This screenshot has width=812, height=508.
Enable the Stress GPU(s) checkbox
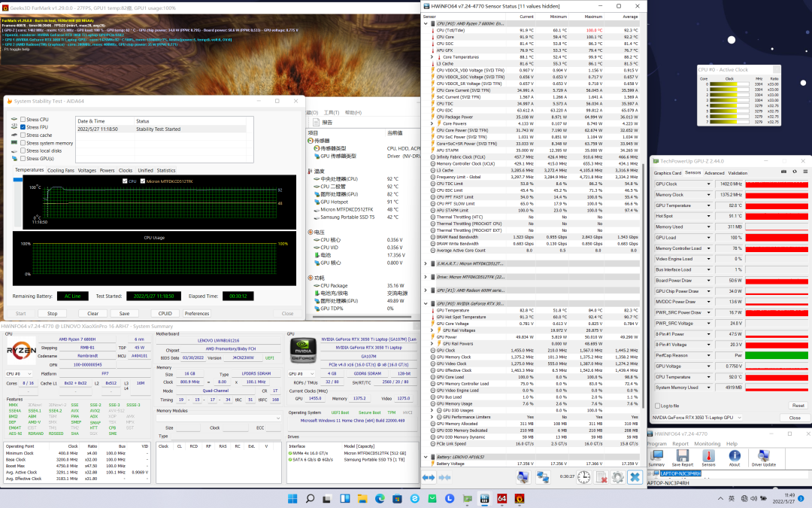23,159
